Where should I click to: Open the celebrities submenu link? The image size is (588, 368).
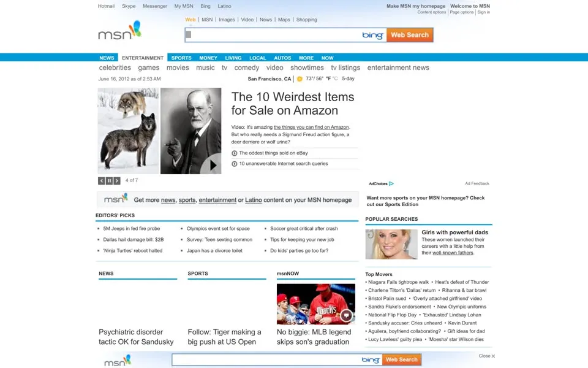[115, 67]
